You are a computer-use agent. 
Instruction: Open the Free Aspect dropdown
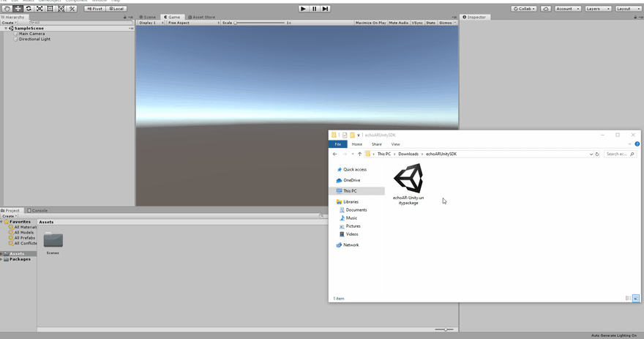(x=193, y=23)
